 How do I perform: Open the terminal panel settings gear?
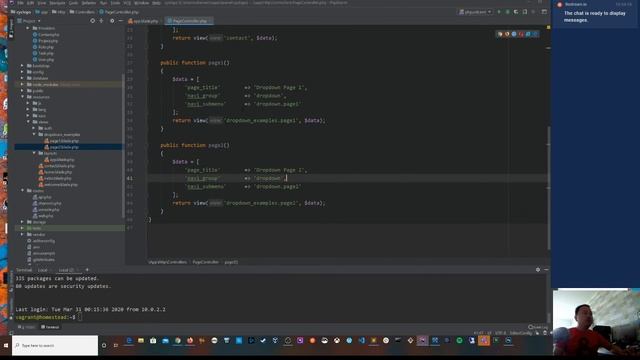[538, 269]
